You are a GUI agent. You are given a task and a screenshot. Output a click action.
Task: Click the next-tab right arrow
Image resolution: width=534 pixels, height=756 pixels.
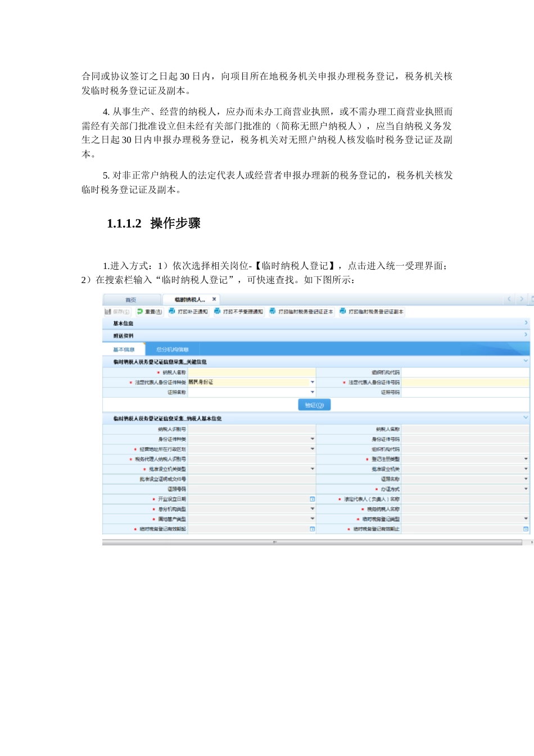(x=522, y=299)
